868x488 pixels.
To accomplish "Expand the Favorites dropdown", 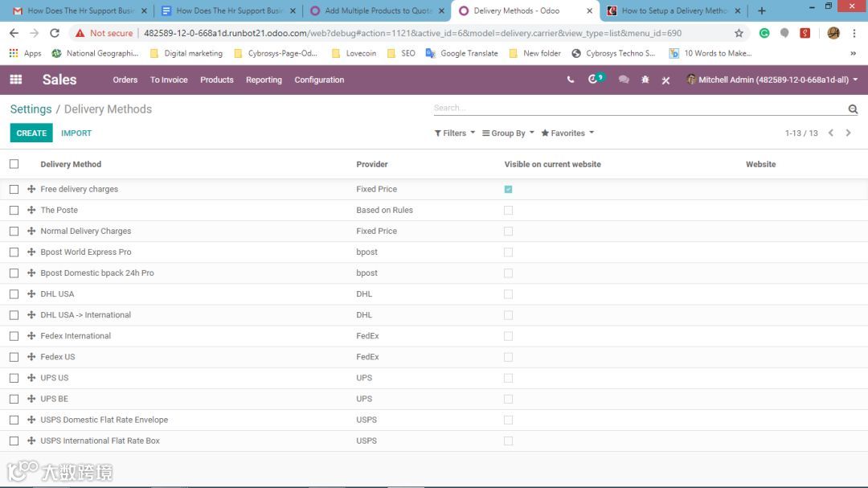I will click(567, 133).
